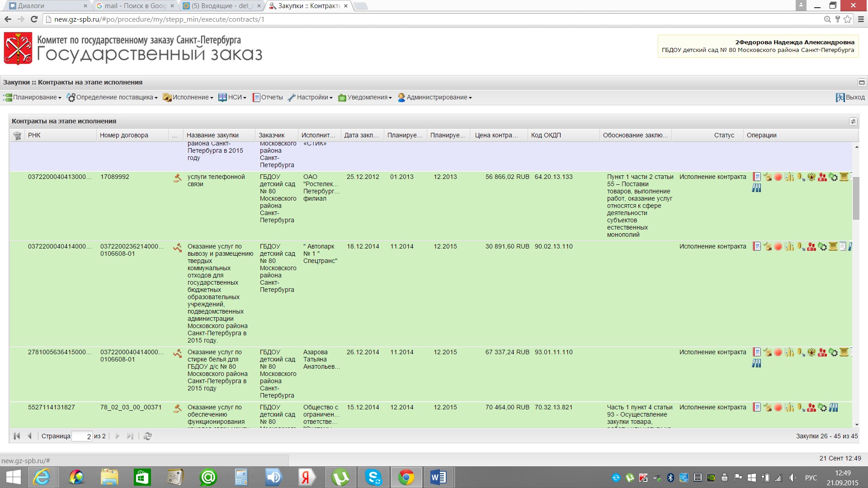Click gear with tag icon in Азарова row
Screen dimensions: 868x488
pyautogui.click(x=833, y=352)
